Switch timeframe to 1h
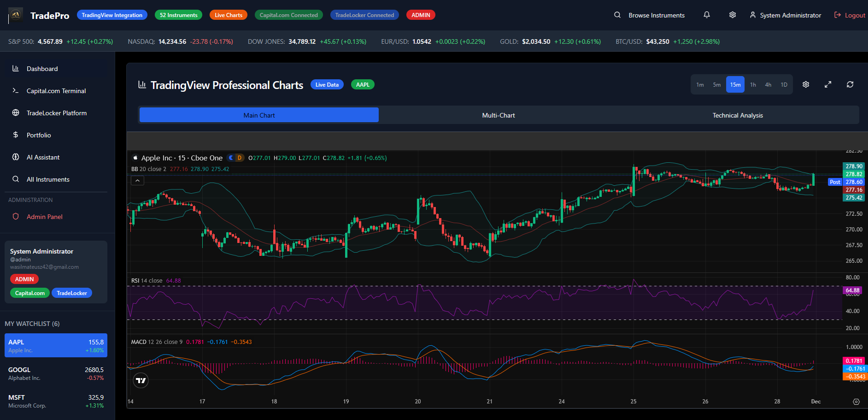The width and height of the screenshot is (868, 420). point(753,85)
